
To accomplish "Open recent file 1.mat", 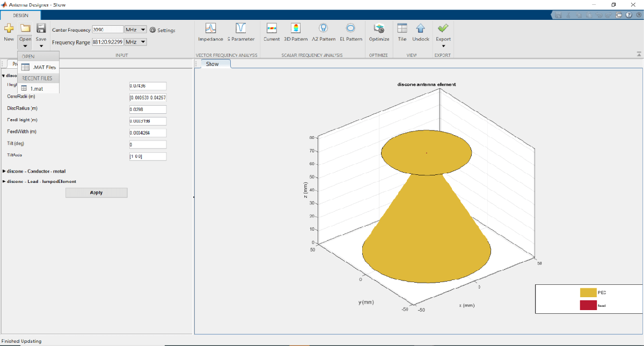I will coord(36,88).
